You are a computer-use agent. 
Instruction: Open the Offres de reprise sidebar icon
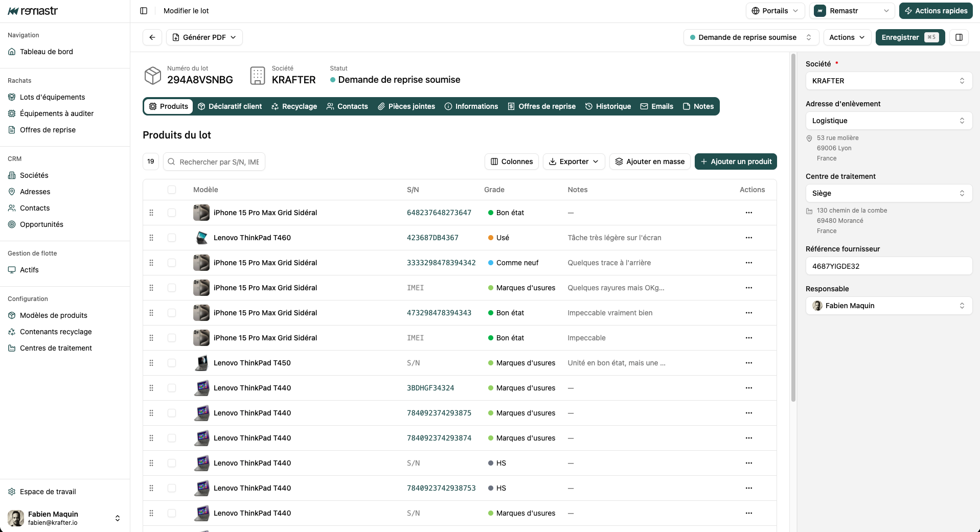tap(12, 130)
